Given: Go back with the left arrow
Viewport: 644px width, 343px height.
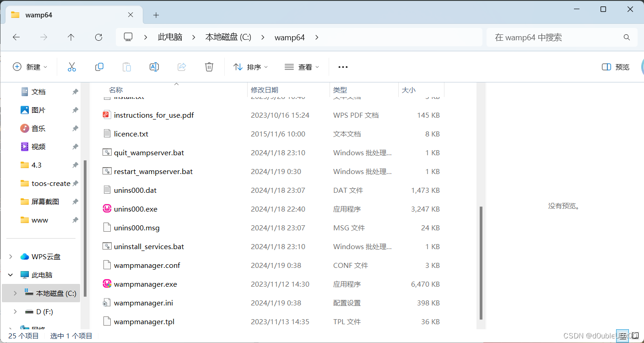Looking at the screenshot, I should tap(16, 37).
